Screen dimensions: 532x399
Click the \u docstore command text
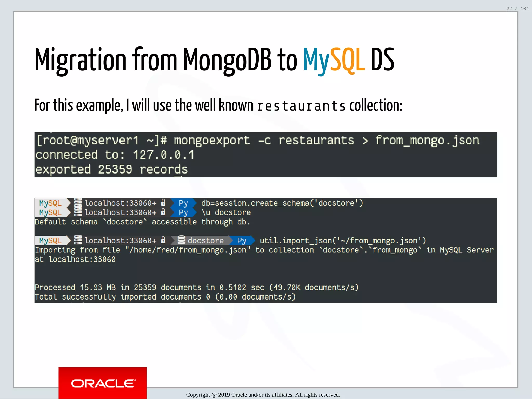click(226, 212)
